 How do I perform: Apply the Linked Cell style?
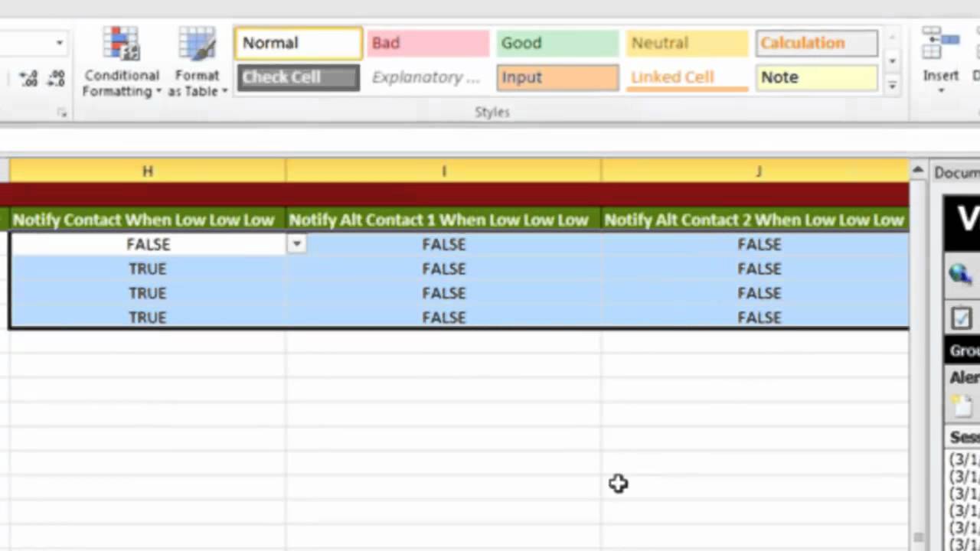pos(687,77)
